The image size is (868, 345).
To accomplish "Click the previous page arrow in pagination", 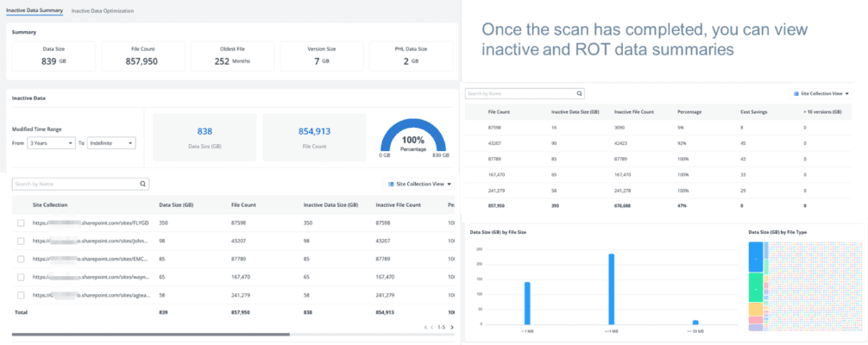I will tap(432, 327).
